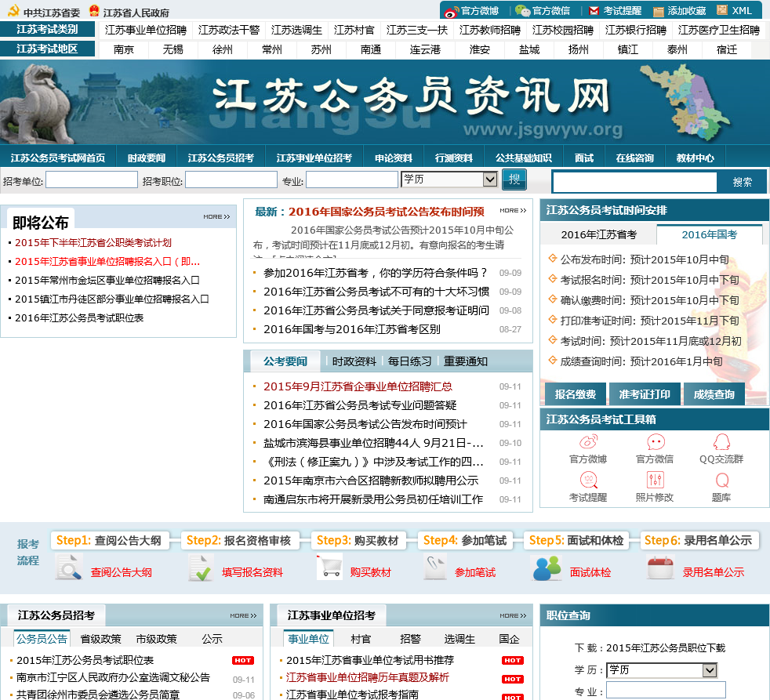Image resolution: width=770 pixels, height=700 pixels.
Task: Expand MORE in the 江苏公务员招考 section
Action: (243, 615)
